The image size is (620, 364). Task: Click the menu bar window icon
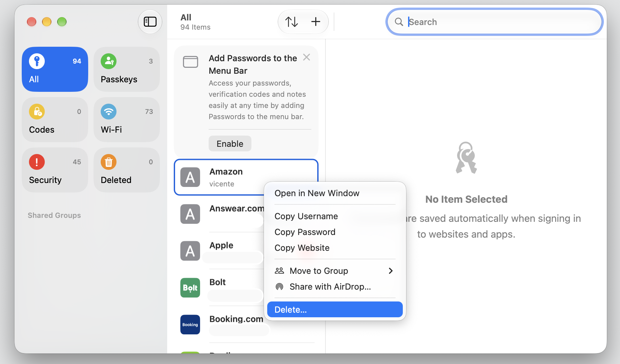point(191,62)
